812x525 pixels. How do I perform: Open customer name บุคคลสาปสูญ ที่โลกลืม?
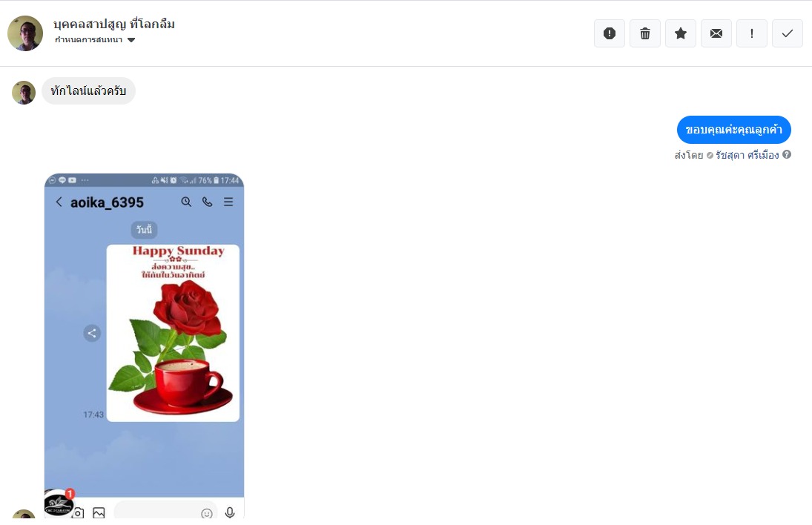tap(114, 24)
